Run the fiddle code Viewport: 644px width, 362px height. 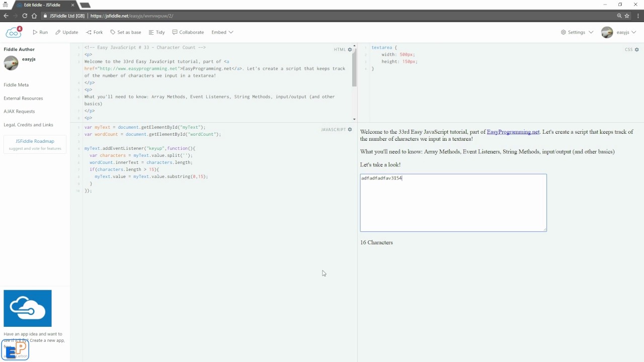40,32
